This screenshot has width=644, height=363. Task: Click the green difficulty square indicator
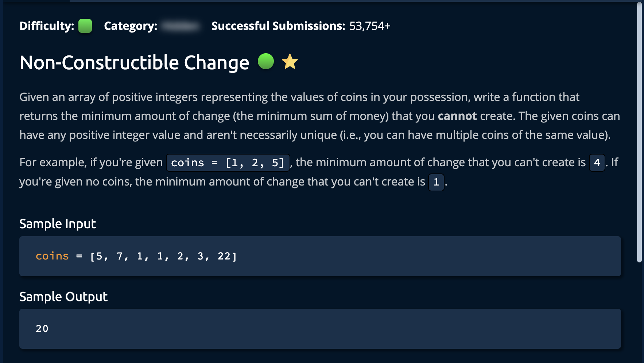coord(85,26)
